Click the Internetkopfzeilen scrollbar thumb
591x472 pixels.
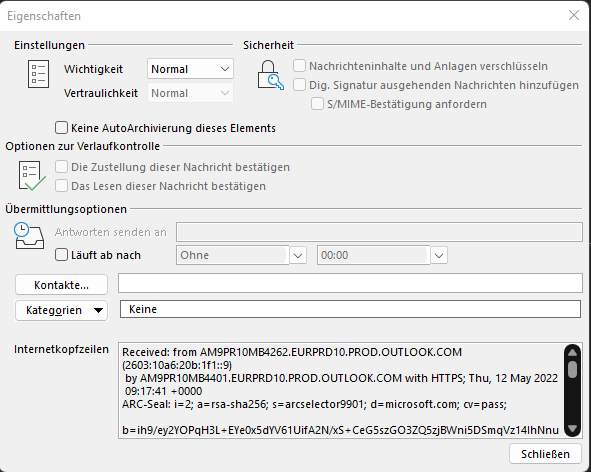tap(572, 369)
